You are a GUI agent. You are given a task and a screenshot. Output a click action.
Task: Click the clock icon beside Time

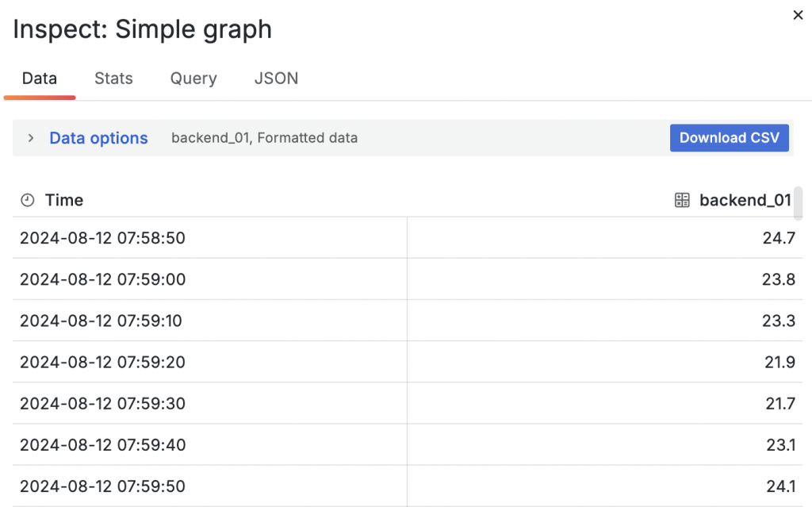[28, 201]
